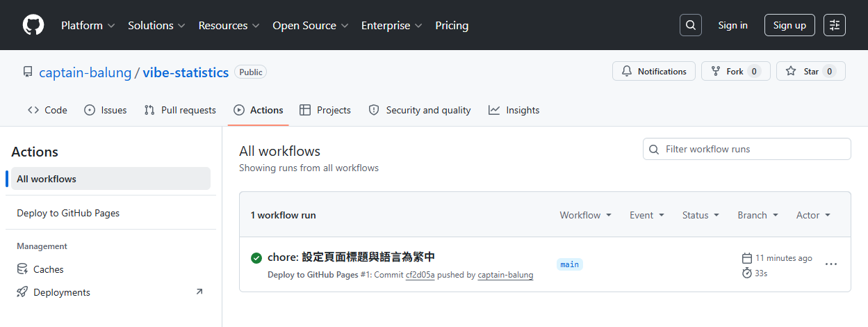Screen dimensions: 868x327
Task: Click the Caches database icon
Action: [x=22, y=269]
